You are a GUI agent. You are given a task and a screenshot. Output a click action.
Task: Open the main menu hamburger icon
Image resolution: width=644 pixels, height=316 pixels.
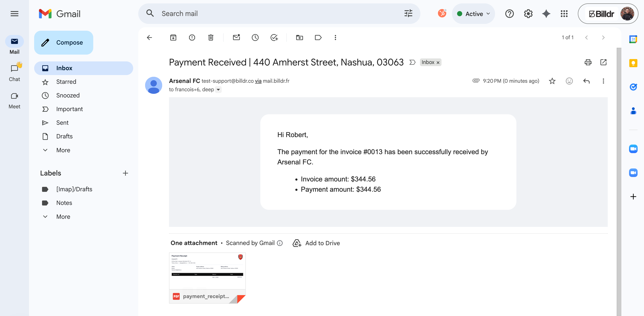coord(15,14)
